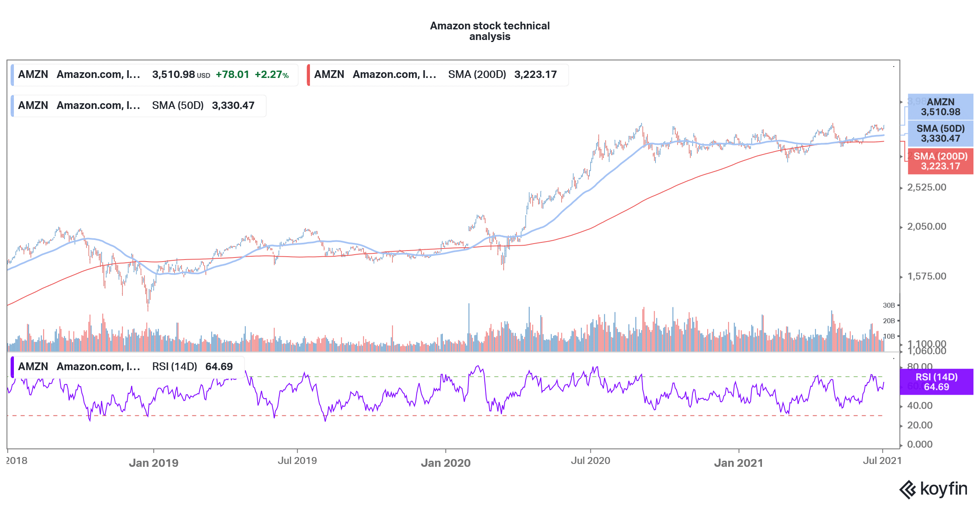Click the blue color bar of AMZN price legend
980x506 pixels.
[12, 75]
